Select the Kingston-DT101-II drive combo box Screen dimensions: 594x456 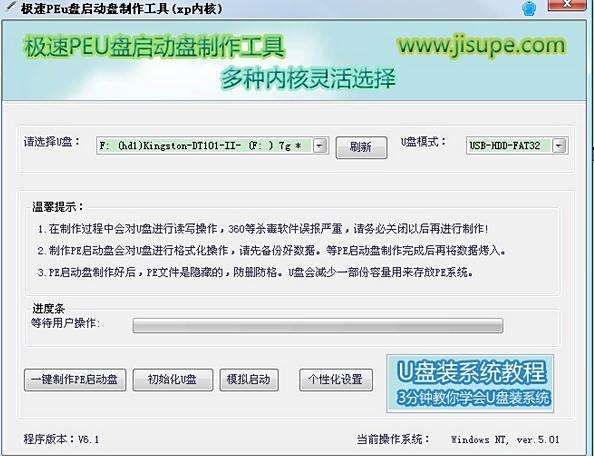click(211, 146)
